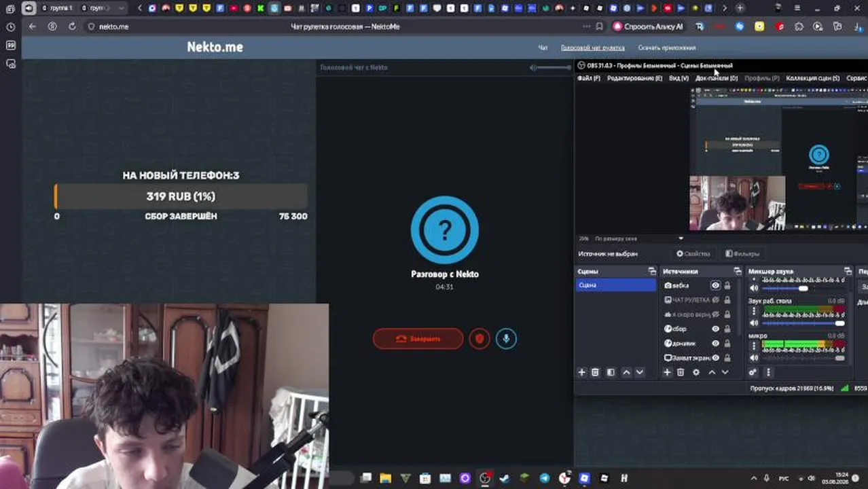Image resolution: width=868 pixels, height=489 pixels.
Task: Click the nekto.me address bar
Action: tap(113, 26)
